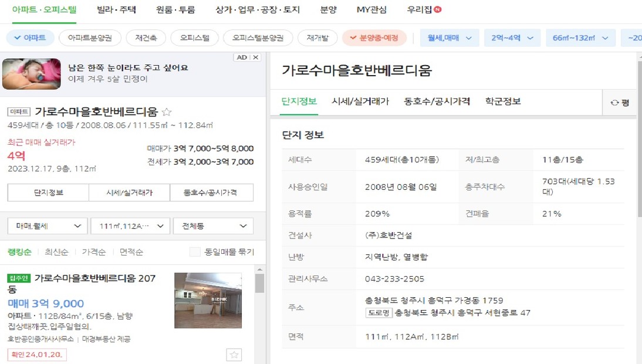Open the 분양 top menu
642x364 pixels.
pyautogui.click(x=329, y=9)
